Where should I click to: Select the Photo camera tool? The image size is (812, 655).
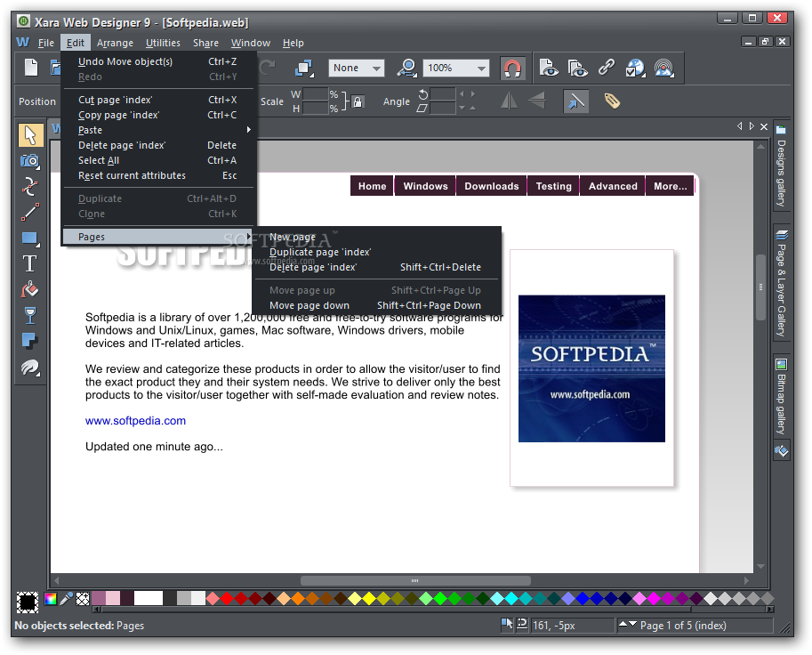[30, 161]
